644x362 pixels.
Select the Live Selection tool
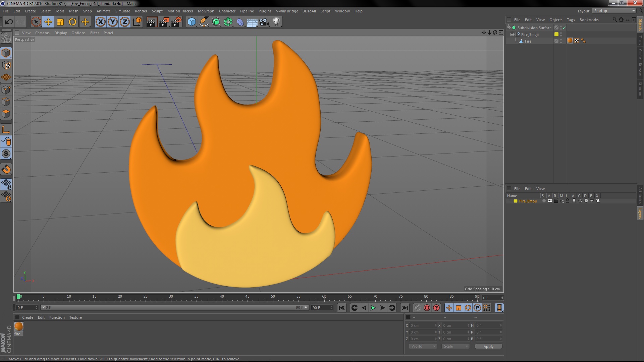(36, 22)
